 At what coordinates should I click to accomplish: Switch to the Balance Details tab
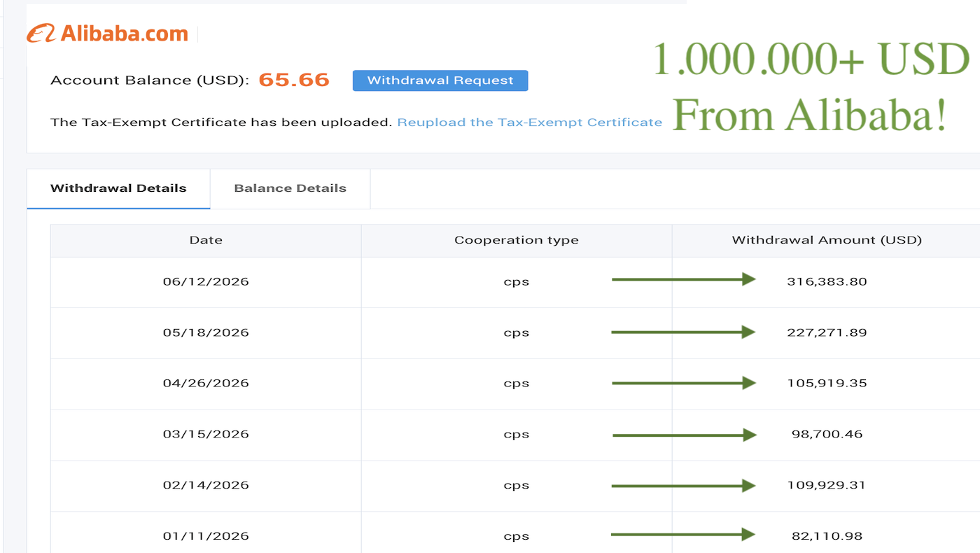click(x=290, y=188)
